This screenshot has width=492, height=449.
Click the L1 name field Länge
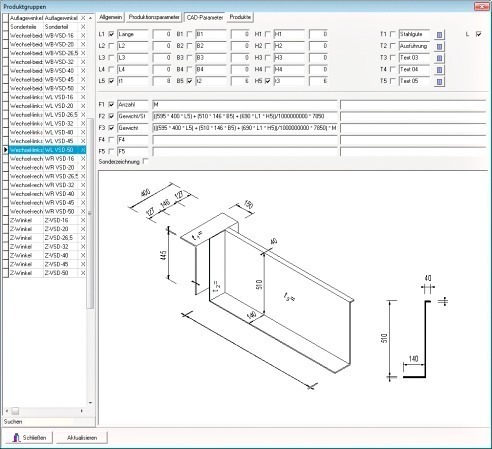point(132,34)
